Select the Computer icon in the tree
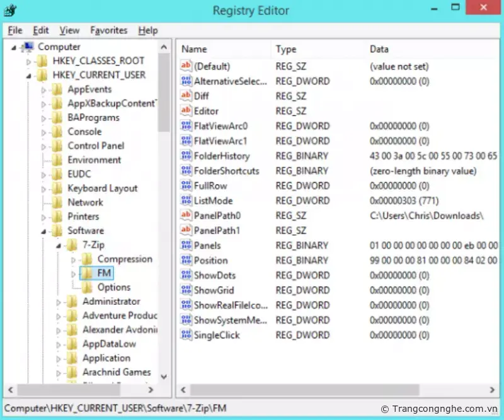This screenshot has width=504, height=420. pyautogui.click(x=27, y=47)
